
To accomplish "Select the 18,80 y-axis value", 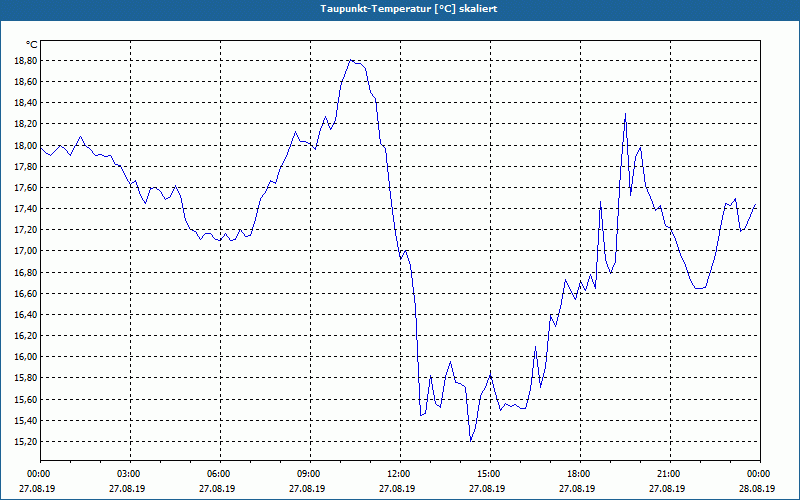I will tap(26, 61).
